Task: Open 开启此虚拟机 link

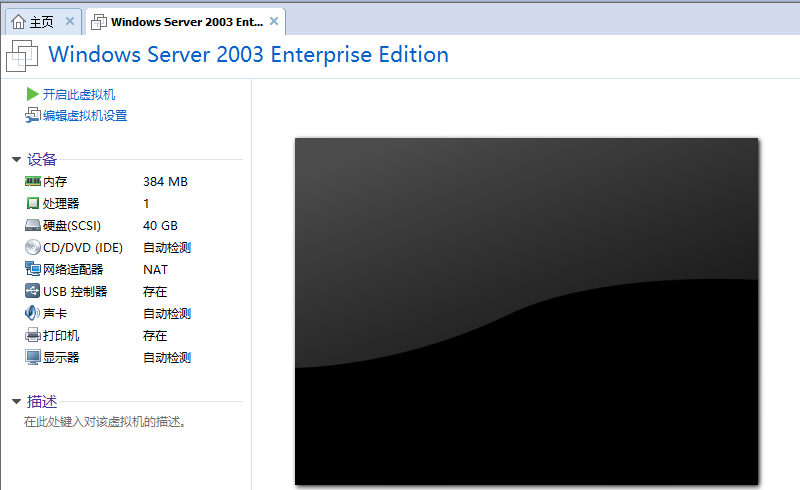Action: [x=79, y=94]
